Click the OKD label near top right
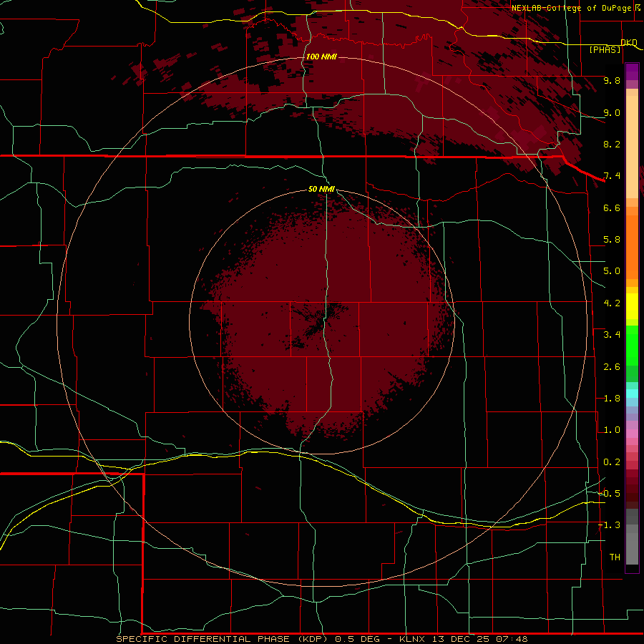The height and width of the screenshot is (644, 644). coord(629,42)
